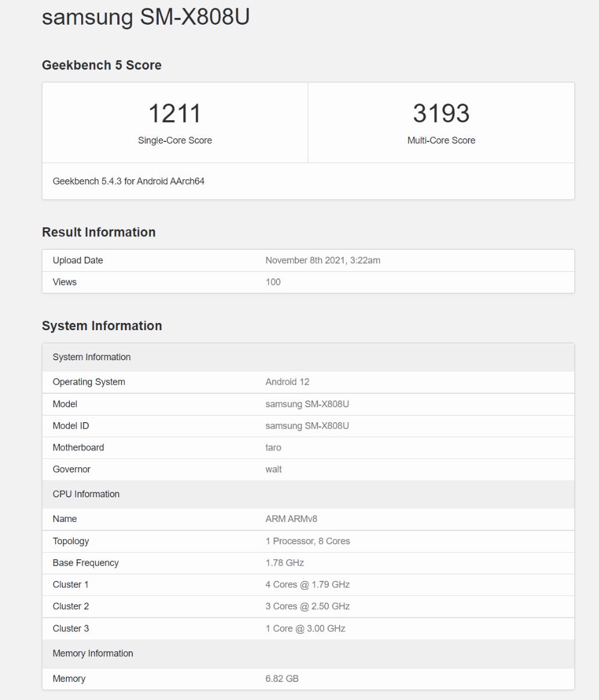The image size is (599, 700).
Task: Click the Geekbench 5 Score heading
Action: point(101,66)
